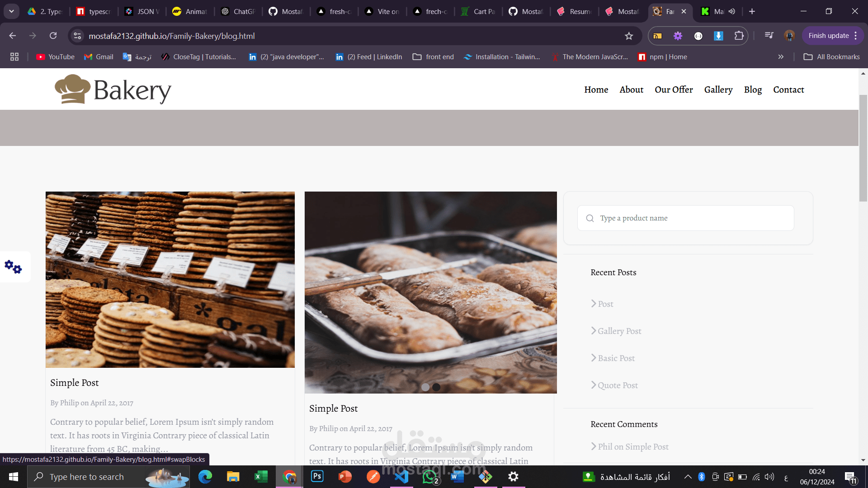Open the Chrome extensions puzzle icon

click(739, 36)
